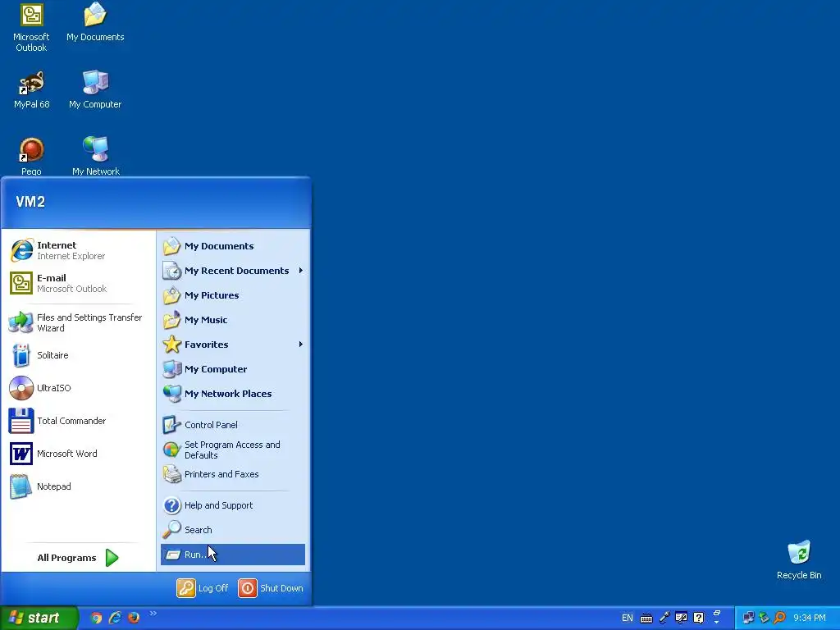840x630 pixels.
Task: Open Search from the Start menu
Action: 233,530
